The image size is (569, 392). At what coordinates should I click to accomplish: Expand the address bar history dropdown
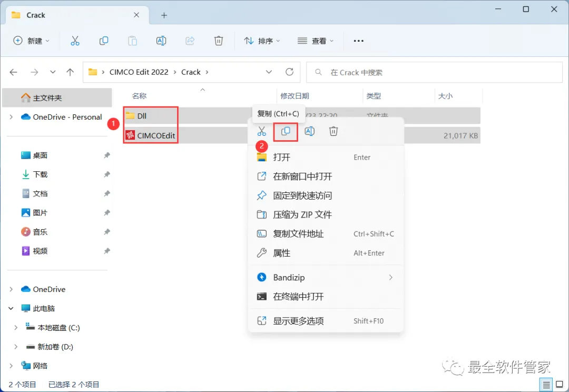point(269,72)
